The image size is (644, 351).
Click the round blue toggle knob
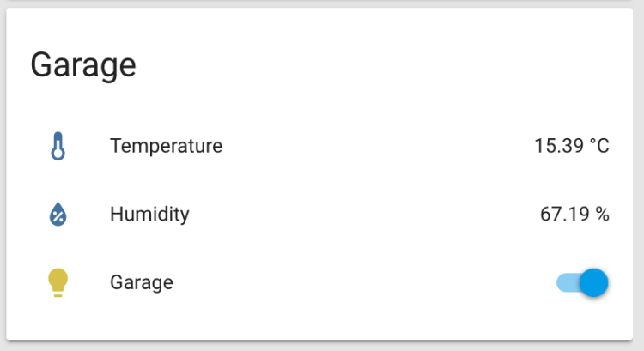(x=593, y=282)
